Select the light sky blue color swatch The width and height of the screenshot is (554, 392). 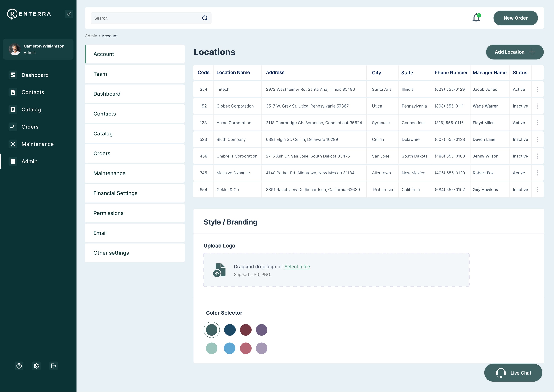[x=230, y=348]
